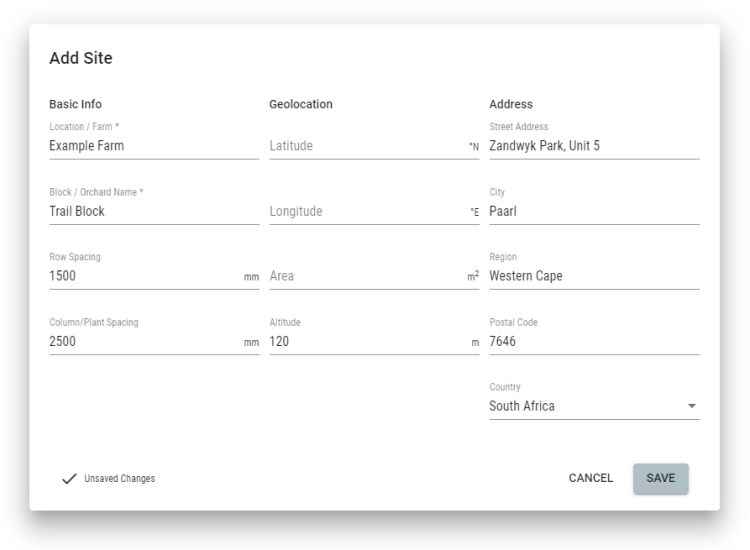750x550 pixels.
Task: Click the Street Address field
Action: (593, 146)
